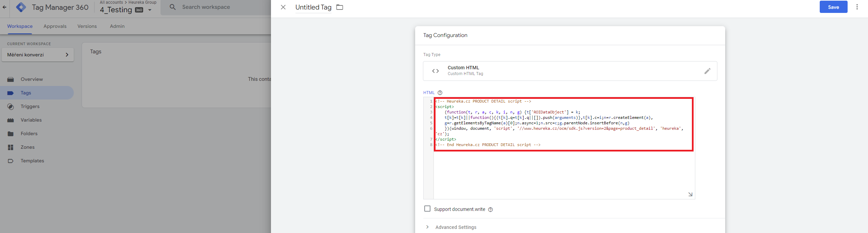The height and width of the screenshot is (233, 868).
Task: Save the tag
Action: [x=833, y=7]
